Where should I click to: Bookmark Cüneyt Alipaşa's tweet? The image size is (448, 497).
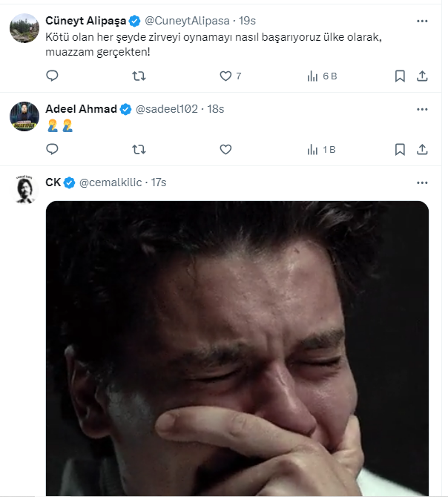[x=400, y=76]
